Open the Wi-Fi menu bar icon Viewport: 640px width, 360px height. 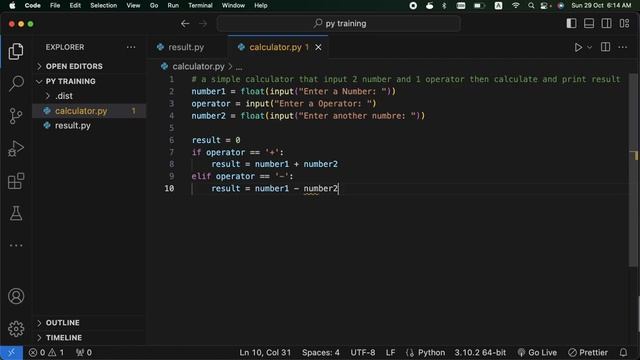pos(516,5)
